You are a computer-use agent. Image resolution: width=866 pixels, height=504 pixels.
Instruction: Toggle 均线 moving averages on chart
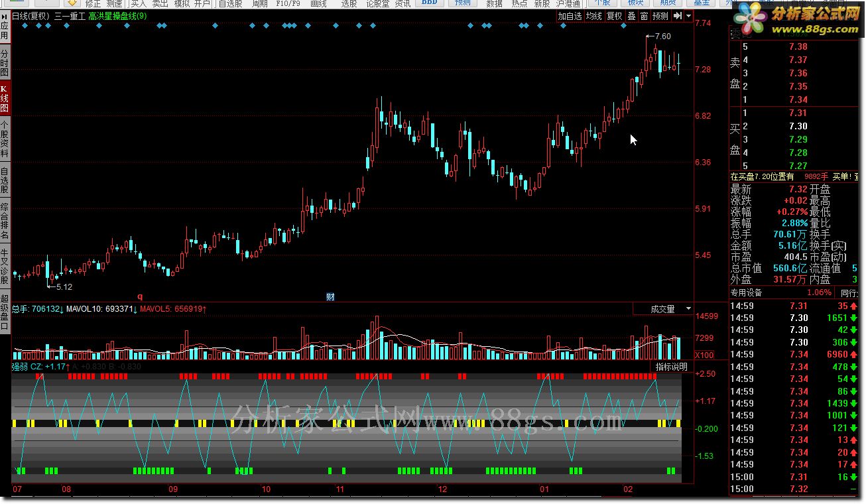click(593, 16)
